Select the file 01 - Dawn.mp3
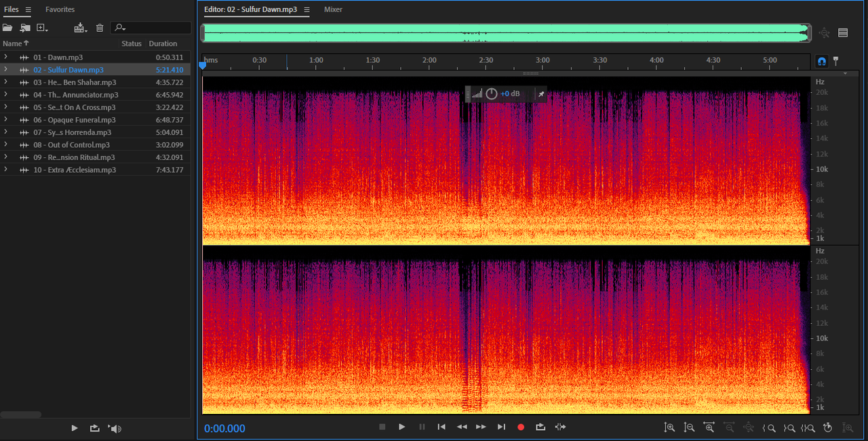 (x=58, y=58)
